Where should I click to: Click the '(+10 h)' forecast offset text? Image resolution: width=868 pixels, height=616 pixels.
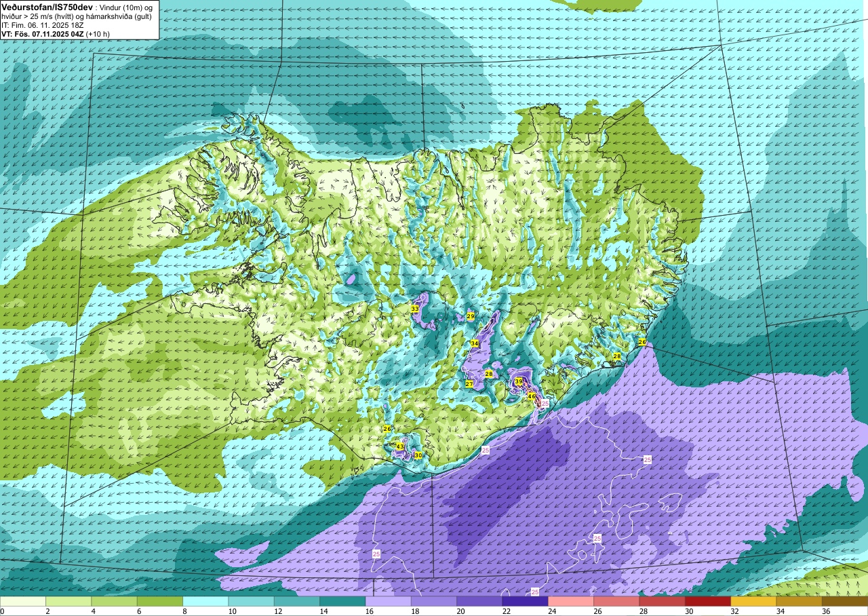[99, 34]
